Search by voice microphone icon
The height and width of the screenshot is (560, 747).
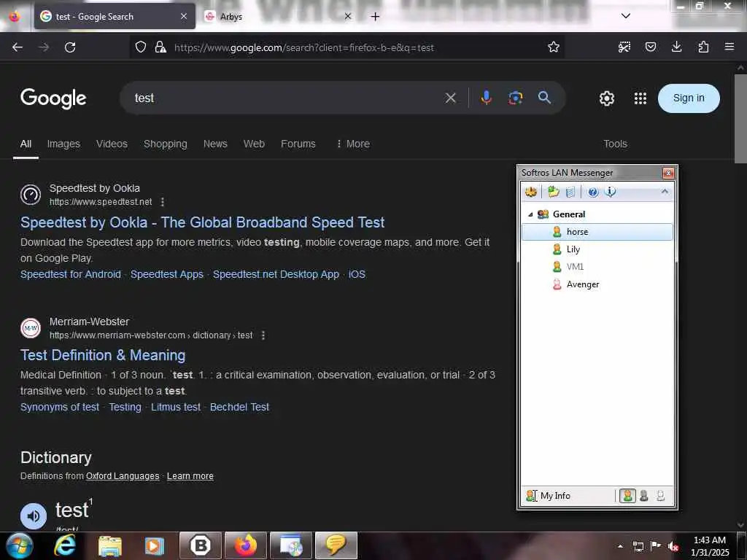[x=487, y=98]
